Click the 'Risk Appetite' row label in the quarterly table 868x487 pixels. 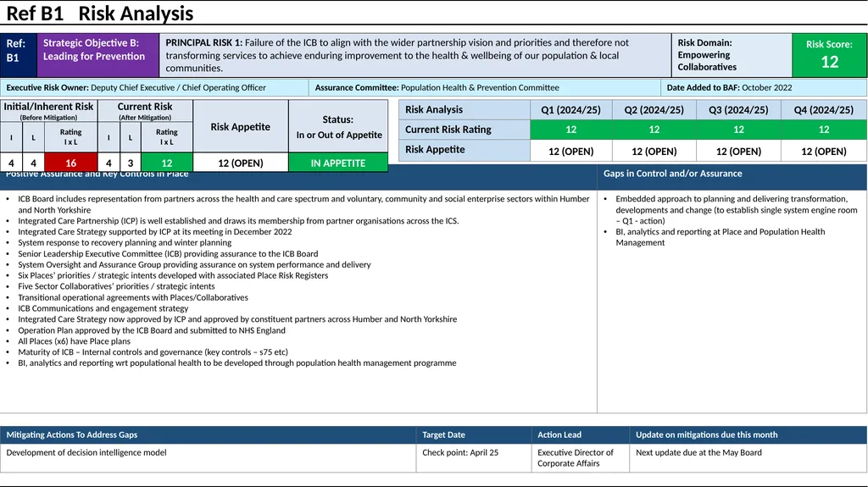(465, 150)
